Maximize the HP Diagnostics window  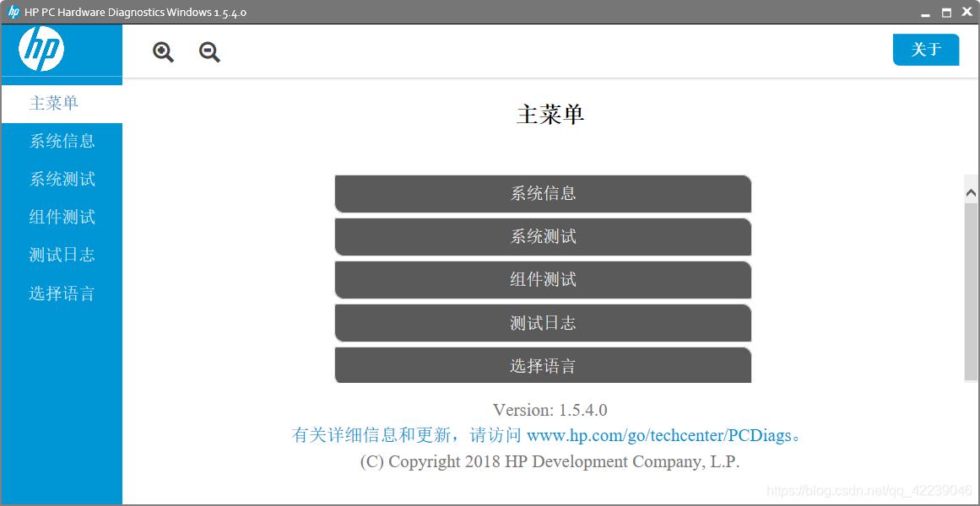(946, 13)
